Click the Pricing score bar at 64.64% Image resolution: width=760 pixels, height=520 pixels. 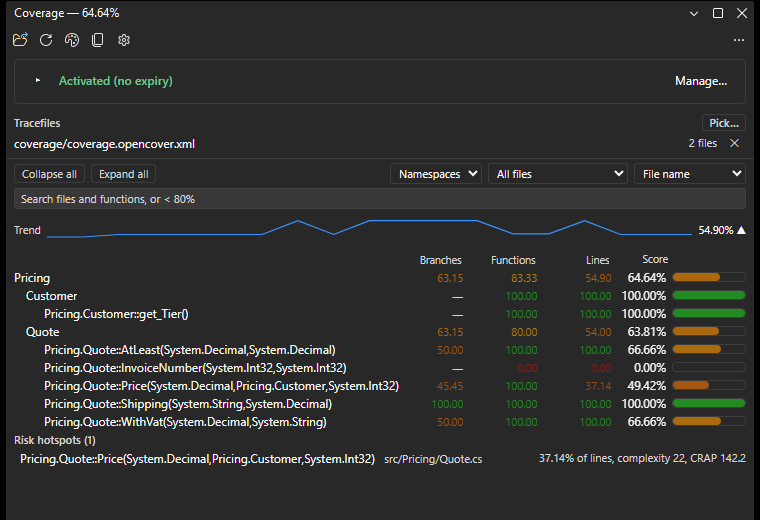click(x=709, y=277)
